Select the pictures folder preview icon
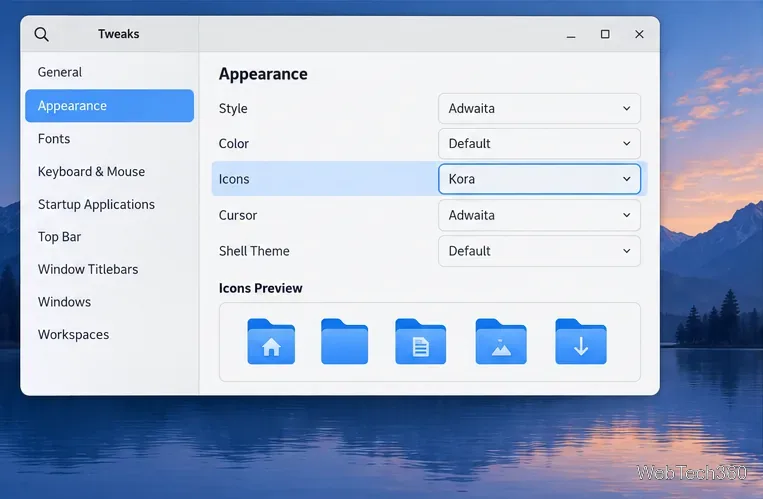The height and width of the screenshot is (499, 763). (x=501, y=341)
